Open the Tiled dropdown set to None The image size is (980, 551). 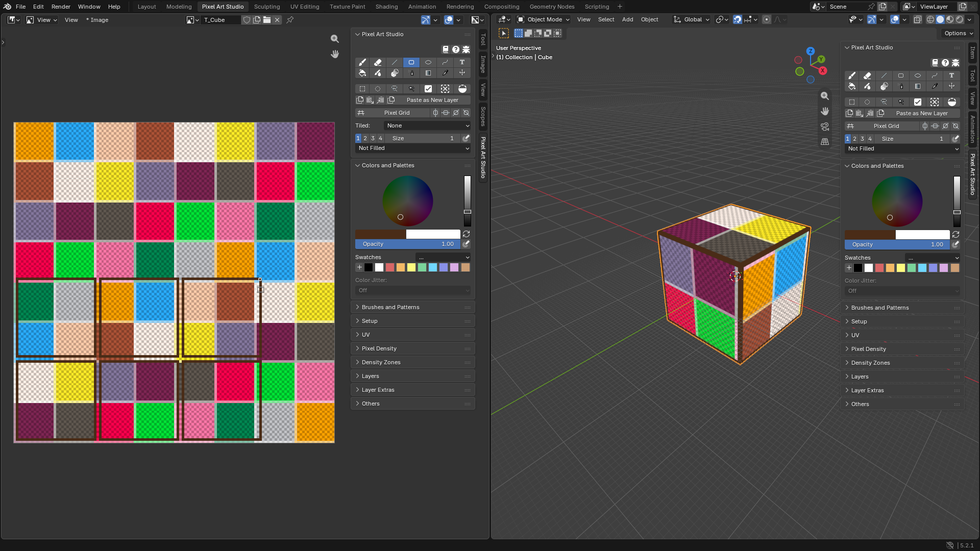pos(427,126)
